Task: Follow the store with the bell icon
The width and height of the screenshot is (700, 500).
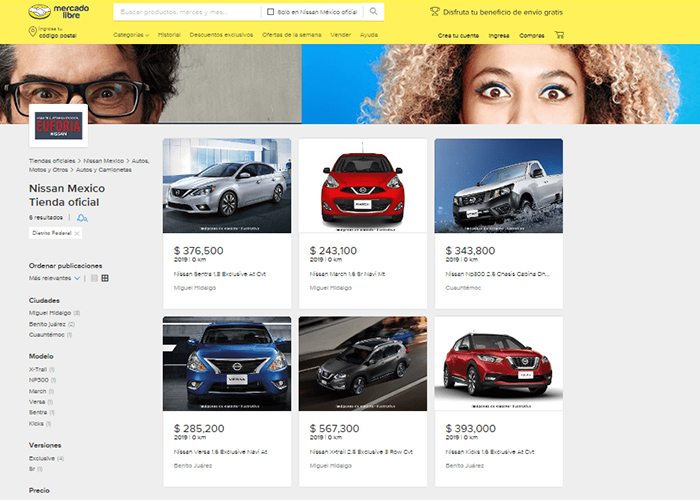Action: coord(82,218)
